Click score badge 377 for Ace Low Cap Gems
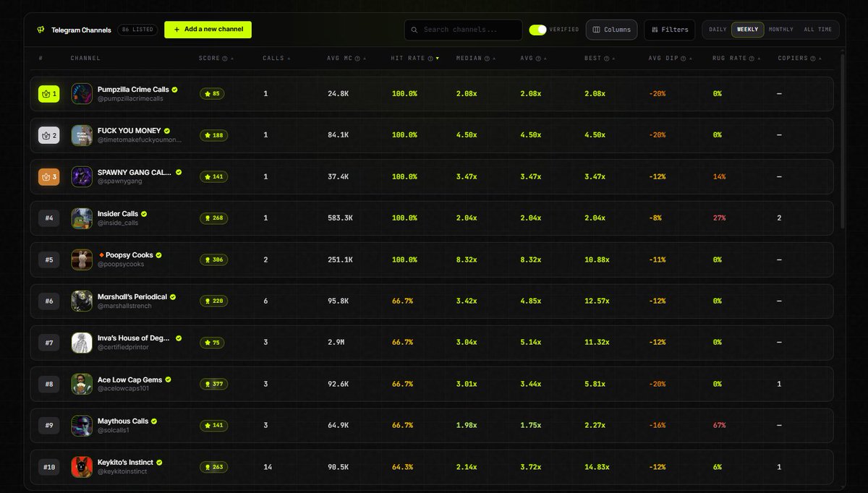This screenshot has height=493, width=868. point(214,384)
